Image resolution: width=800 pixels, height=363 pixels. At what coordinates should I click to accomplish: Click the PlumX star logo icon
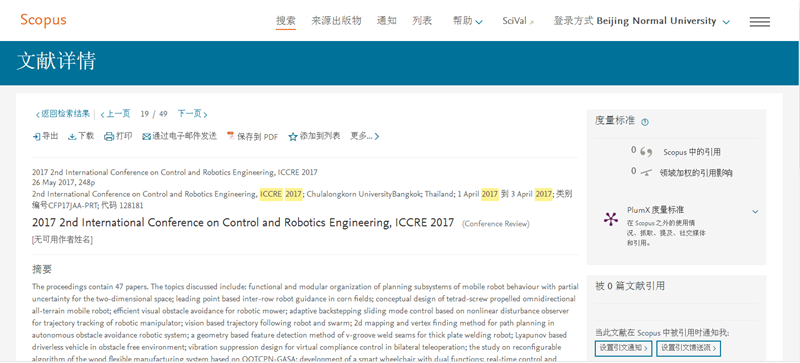tap(611, 219)
